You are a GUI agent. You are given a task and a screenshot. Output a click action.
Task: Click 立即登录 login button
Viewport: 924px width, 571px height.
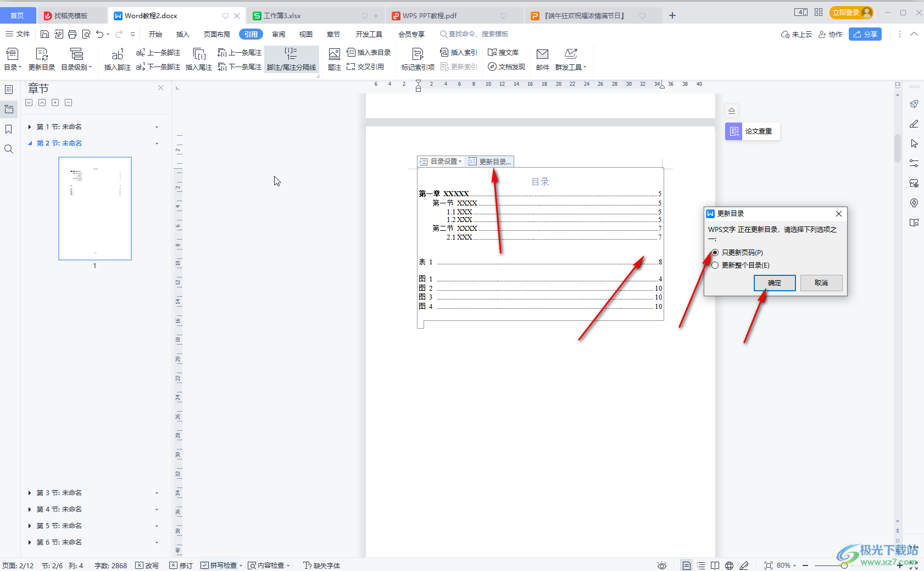click(x=851, y=13)
